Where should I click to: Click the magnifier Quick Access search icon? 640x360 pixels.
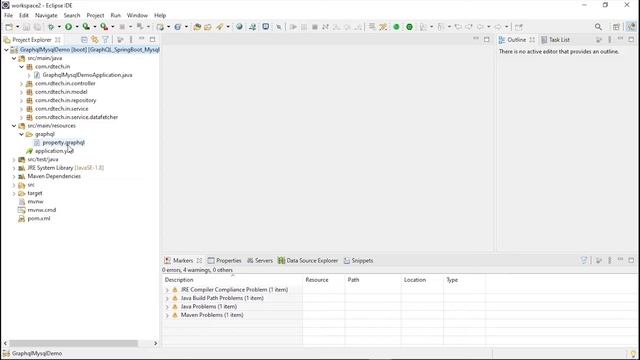[598, 27]
